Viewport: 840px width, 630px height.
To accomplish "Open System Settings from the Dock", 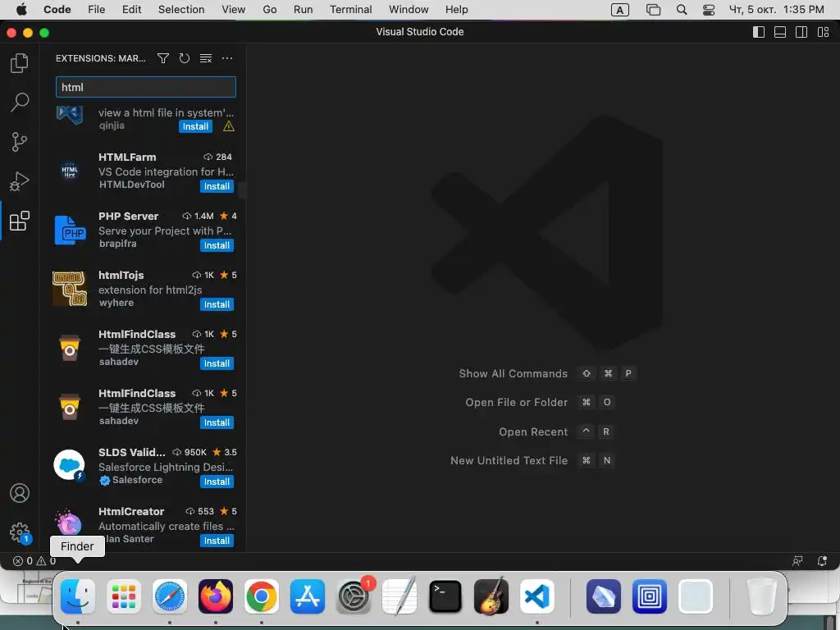I will 354,596.
